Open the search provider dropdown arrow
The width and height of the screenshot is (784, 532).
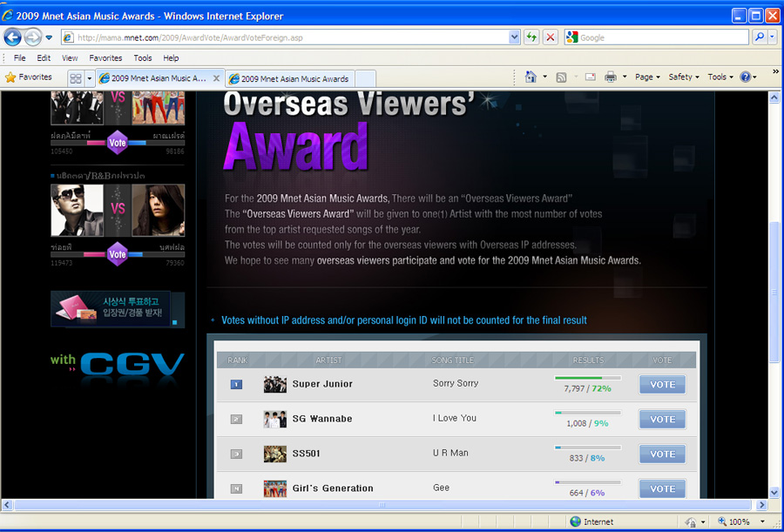pyautogui.click(x=774, y=37)
